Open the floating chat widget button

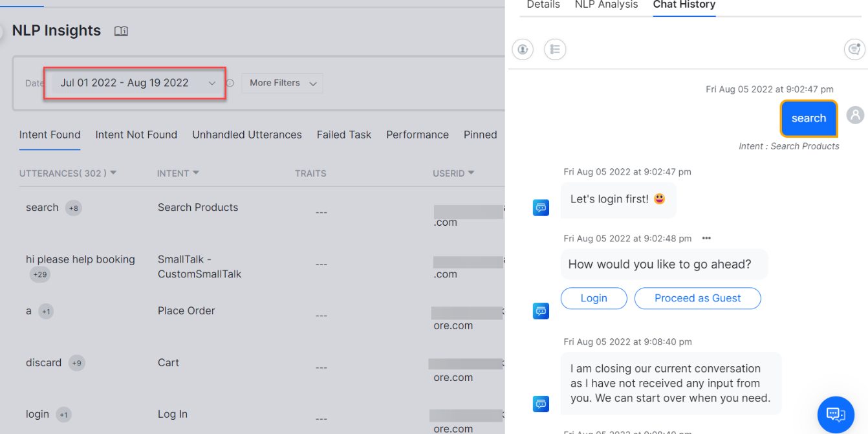(x=836, y=414)
